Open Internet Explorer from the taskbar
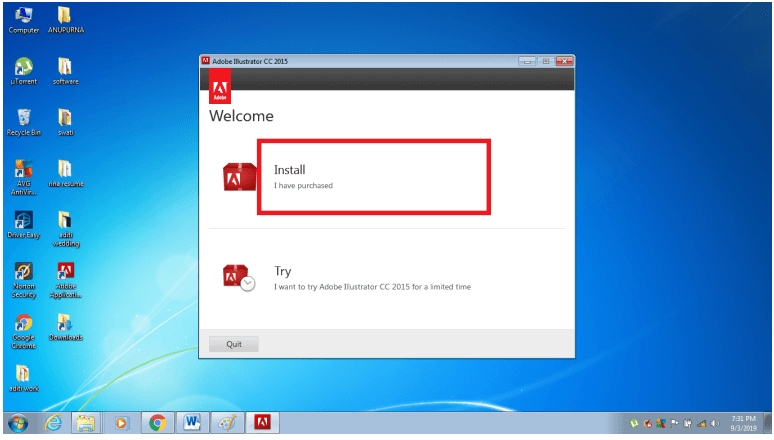The image size is (774, 440). pyautogui.click(x=53, y=423)
